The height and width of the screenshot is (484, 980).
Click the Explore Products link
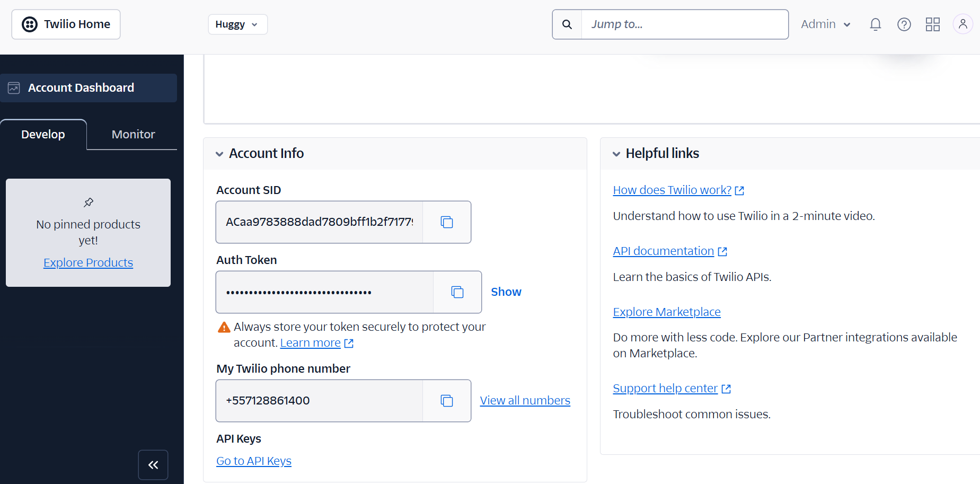pos(88,263)
